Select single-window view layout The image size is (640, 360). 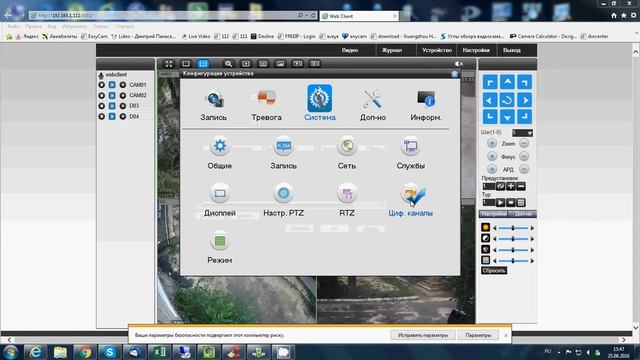click(186, 64)
